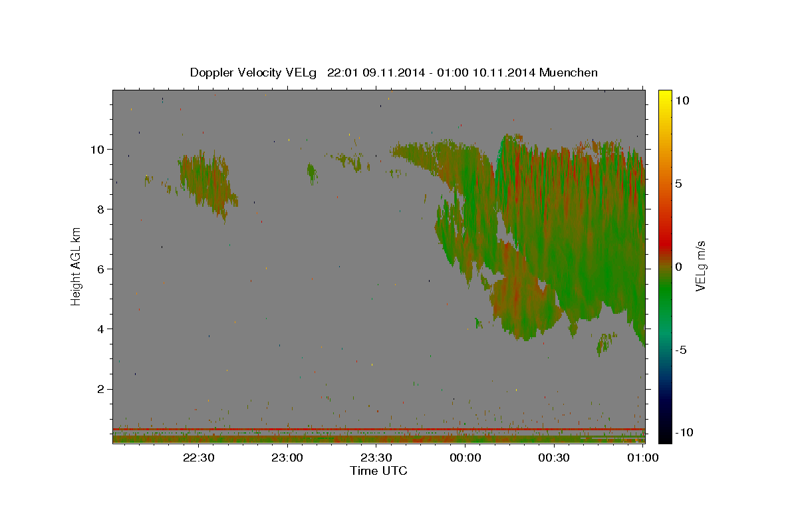
Task: Click the 00:00 time tick label
Action: 465,458
